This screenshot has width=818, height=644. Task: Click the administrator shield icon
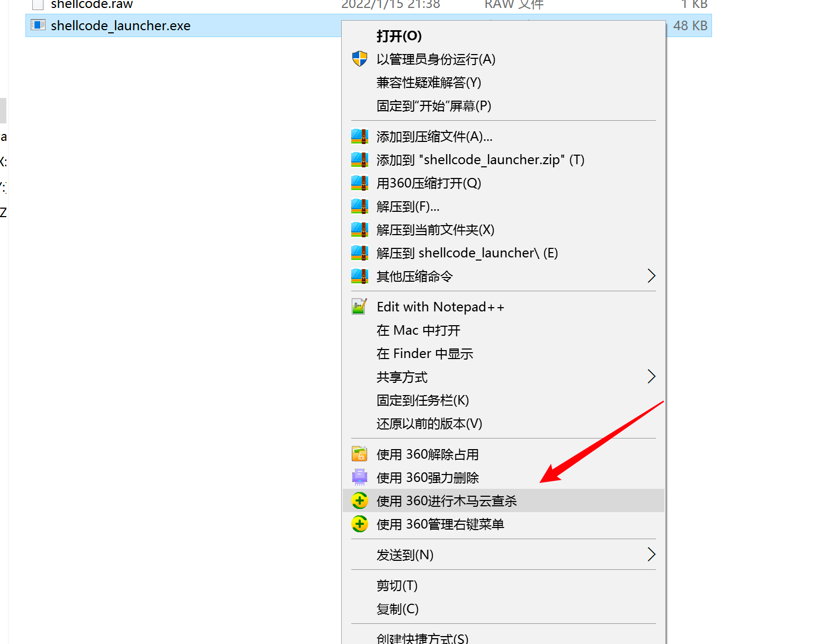360,59
